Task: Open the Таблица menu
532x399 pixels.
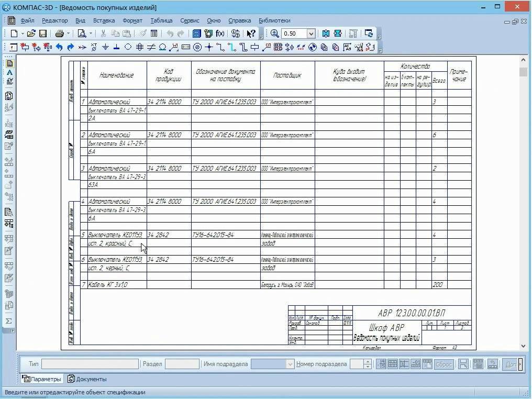Action: click(x=161, y=20)
